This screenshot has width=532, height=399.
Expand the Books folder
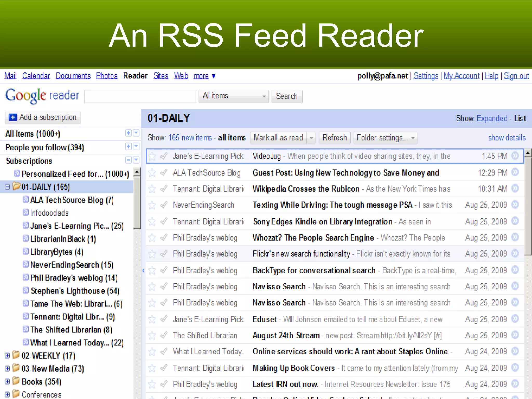pyautogui.click(x=7, y=382)
